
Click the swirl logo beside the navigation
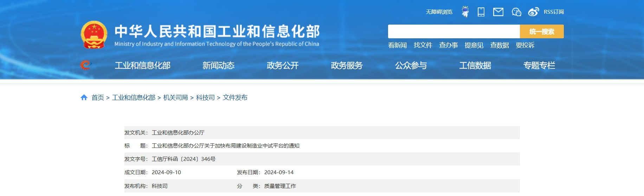[85, 65]
